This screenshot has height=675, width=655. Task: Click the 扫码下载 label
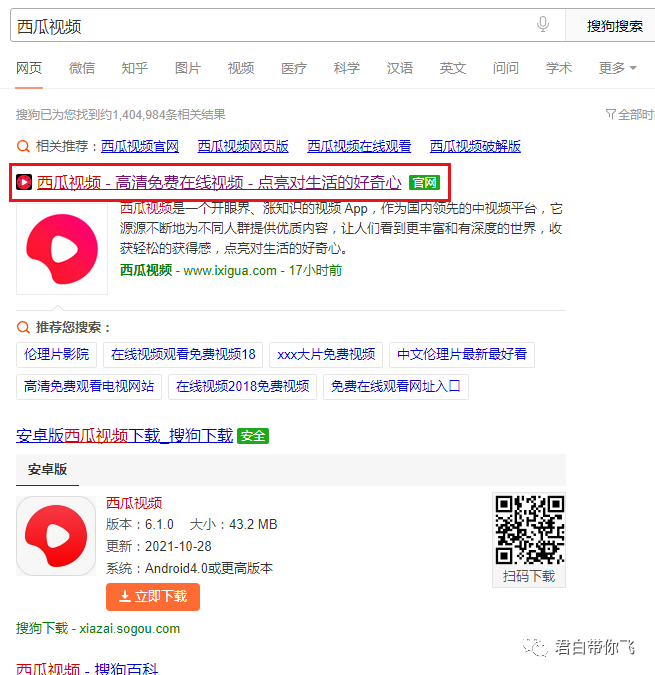point(529,576)
